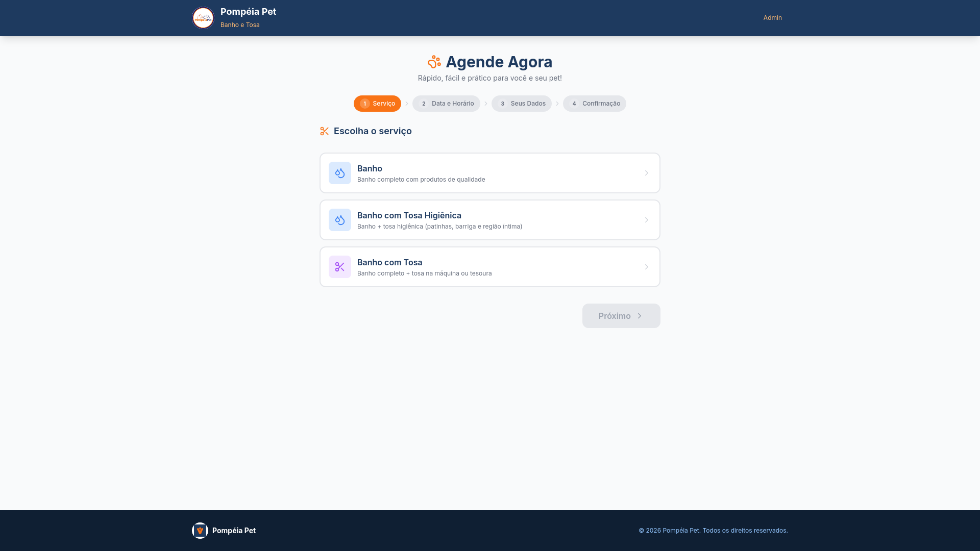Click the Próximo button
Image resolution: width=980 pixels, height=551 pixels.
point(621,316)
